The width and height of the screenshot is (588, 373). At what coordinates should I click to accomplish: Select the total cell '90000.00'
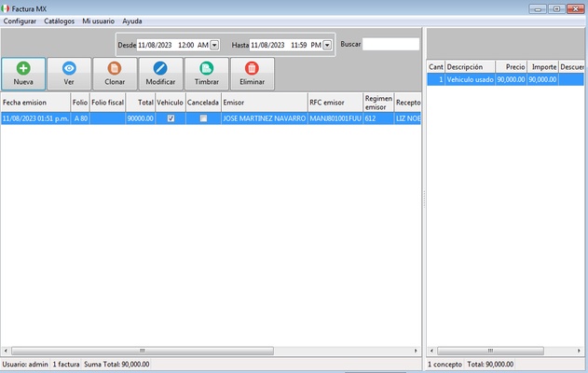coord(141,118)
